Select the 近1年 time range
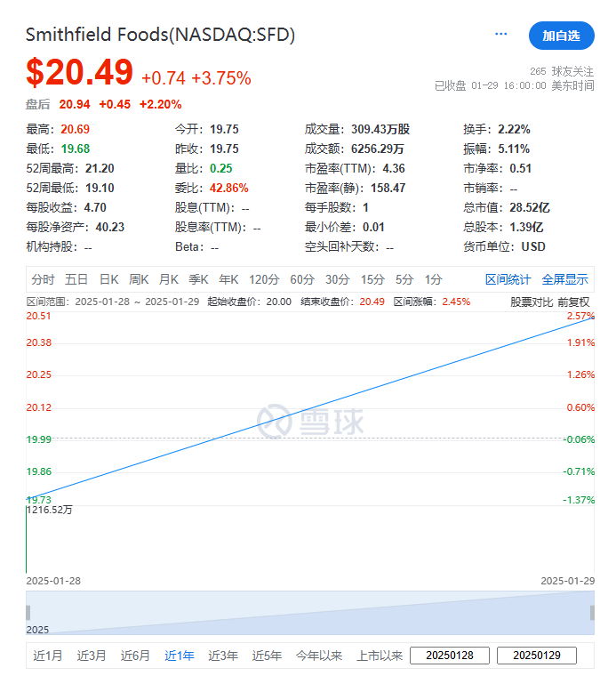This screenshot has height=676, width=616. pyautogui.click(x=180, y=656)
